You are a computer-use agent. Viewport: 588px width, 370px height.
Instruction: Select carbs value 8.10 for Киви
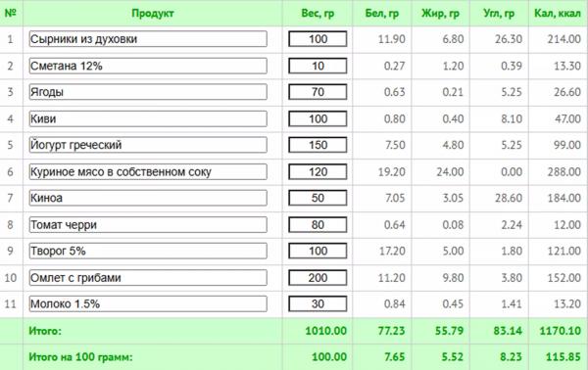512,118
